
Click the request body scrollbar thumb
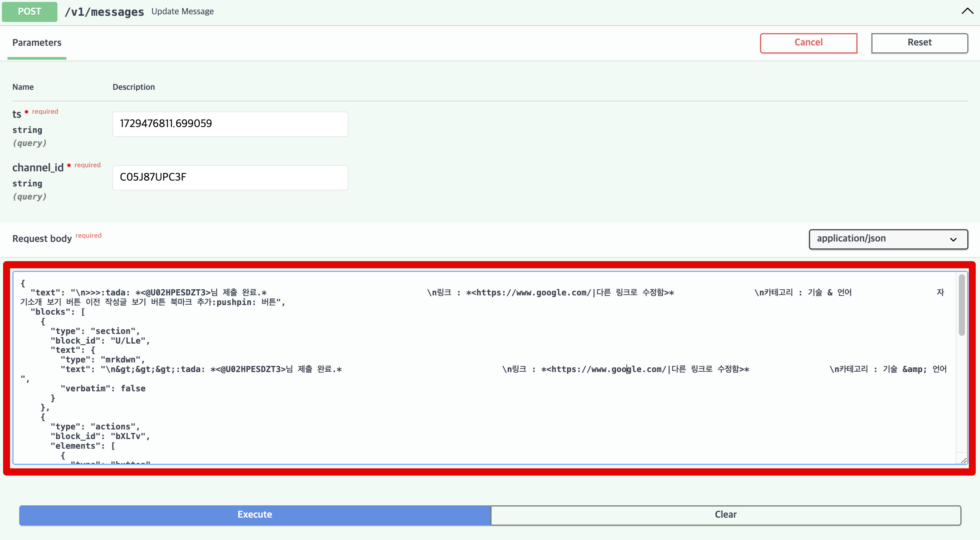click(x=962, y=304)
